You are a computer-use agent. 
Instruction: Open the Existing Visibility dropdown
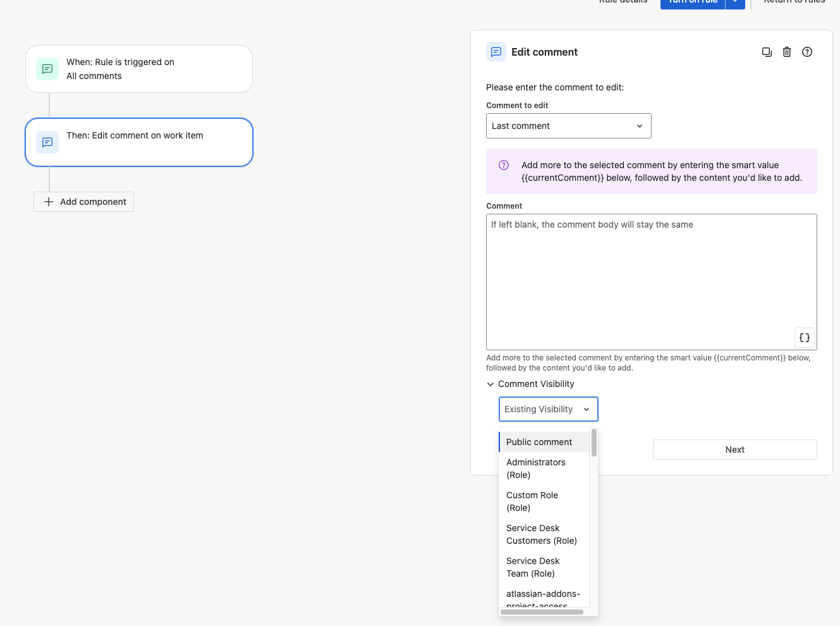tap(548, 409)
